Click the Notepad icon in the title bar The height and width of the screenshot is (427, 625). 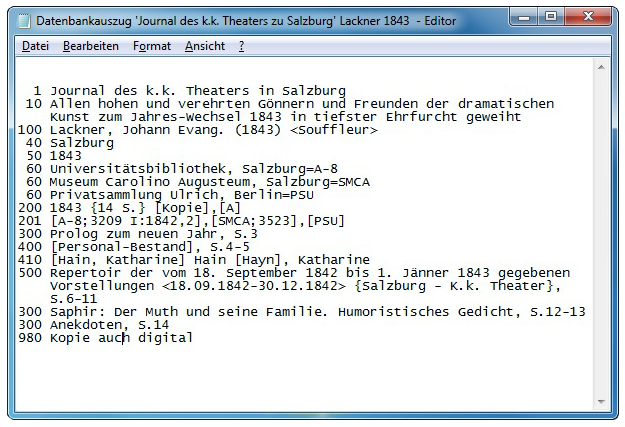(24, 21)
